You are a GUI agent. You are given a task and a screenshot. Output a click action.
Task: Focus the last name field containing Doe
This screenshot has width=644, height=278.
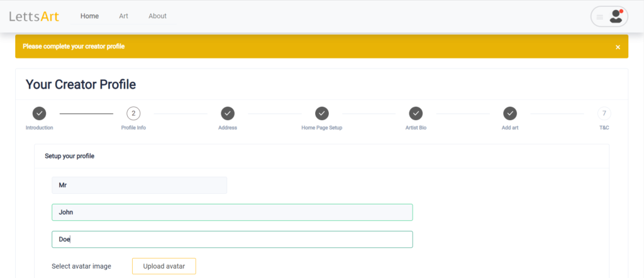(x=232, y=240)
